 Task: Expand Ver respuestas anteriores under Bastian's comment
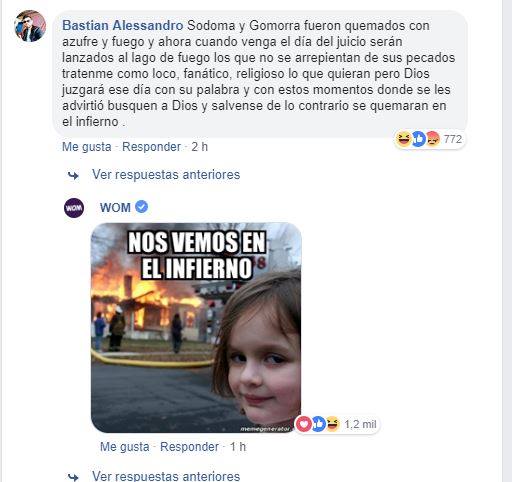click(x=166, y=175)
